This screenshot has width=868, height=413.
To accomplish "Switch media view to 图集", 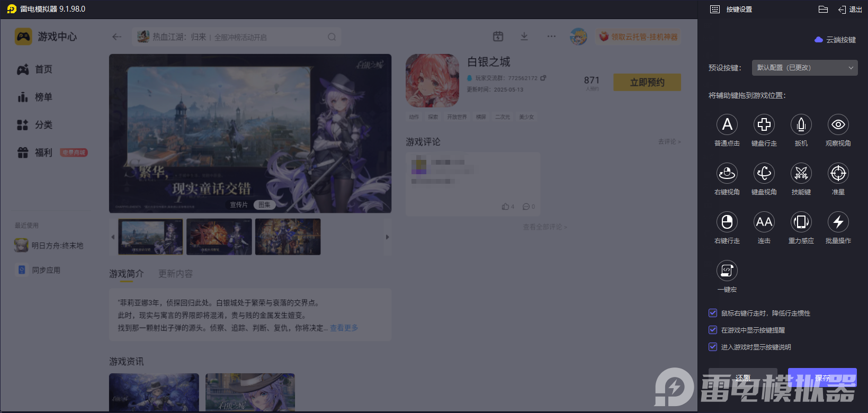I will (x=264, y=204).
